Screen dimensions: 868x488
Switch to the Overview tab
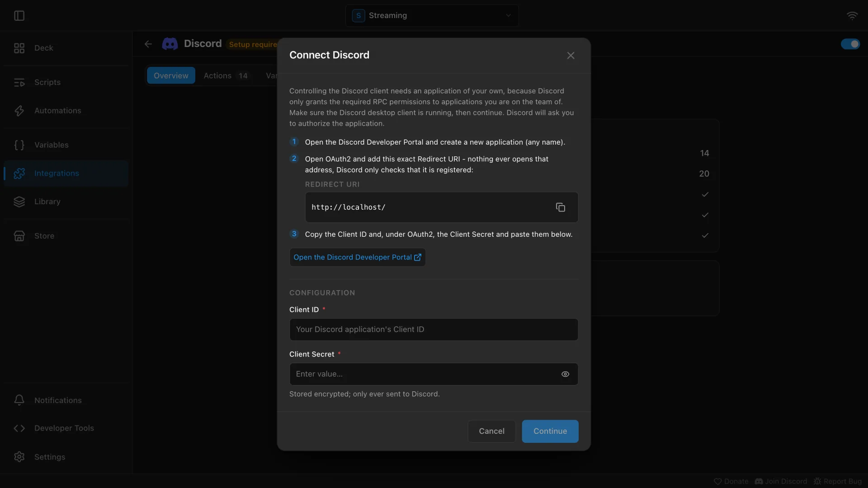[171, 75]
